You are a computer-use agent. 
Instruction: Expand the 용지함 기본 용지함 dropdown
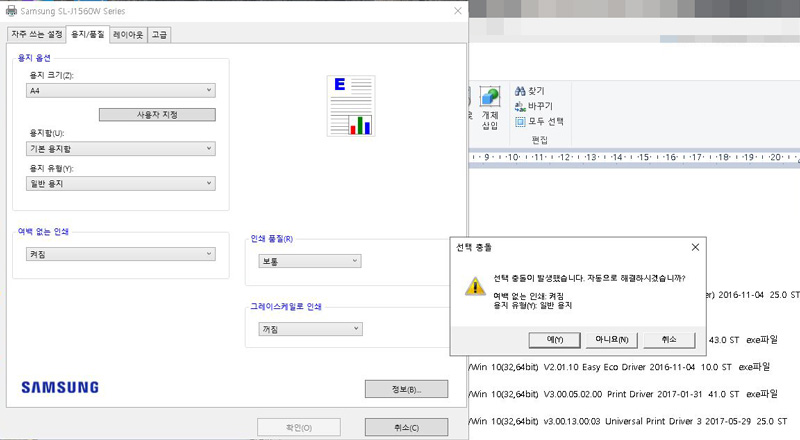point(121,149)
